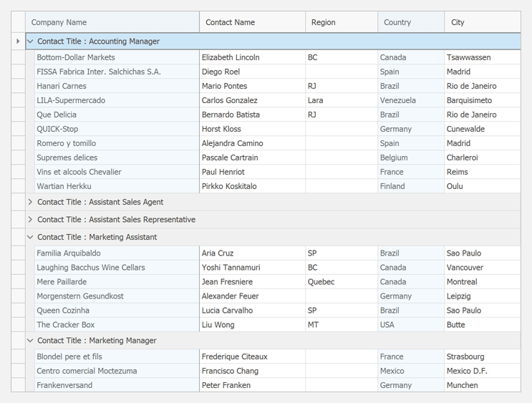Sort by the Region column header

341,22
